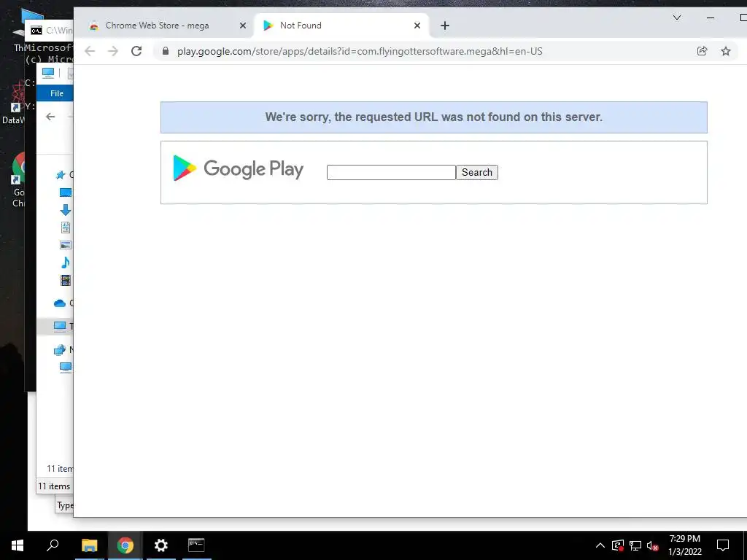This screenshot has width=747, height=560.
Task: Click the share page icon in address bar
Action: point(702,51)
